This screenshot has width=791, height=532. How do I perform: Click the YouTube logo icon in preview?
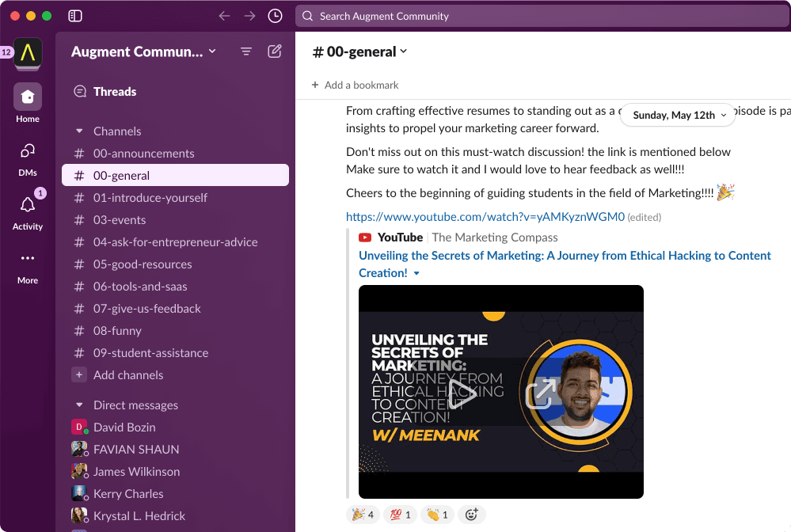(365, 237)
